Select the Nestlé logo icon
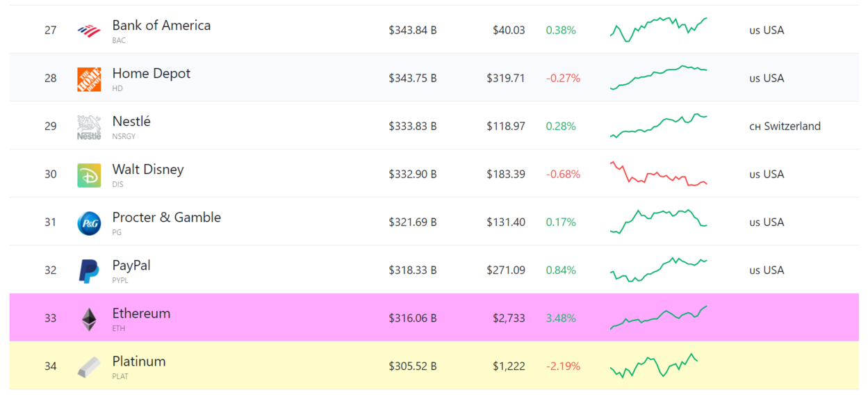This screenshot has height=397, width=868. [x=89, y=127]
